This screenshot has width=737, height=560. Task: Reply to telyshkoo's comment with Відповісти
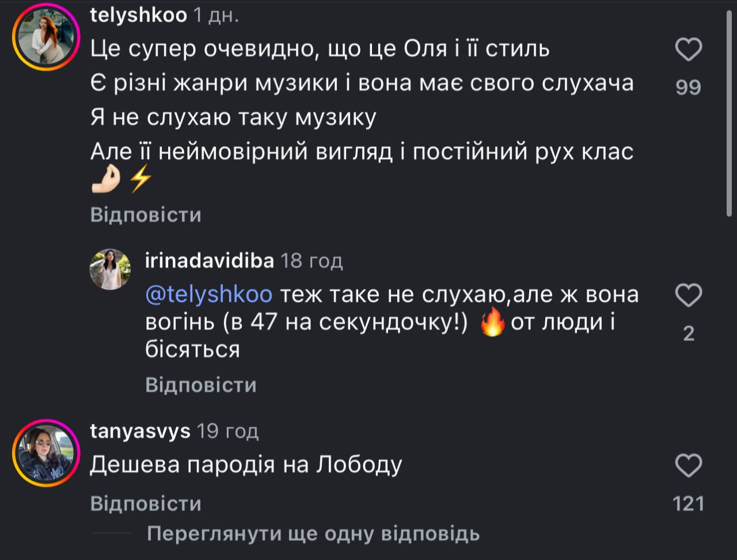coord(146,215)
